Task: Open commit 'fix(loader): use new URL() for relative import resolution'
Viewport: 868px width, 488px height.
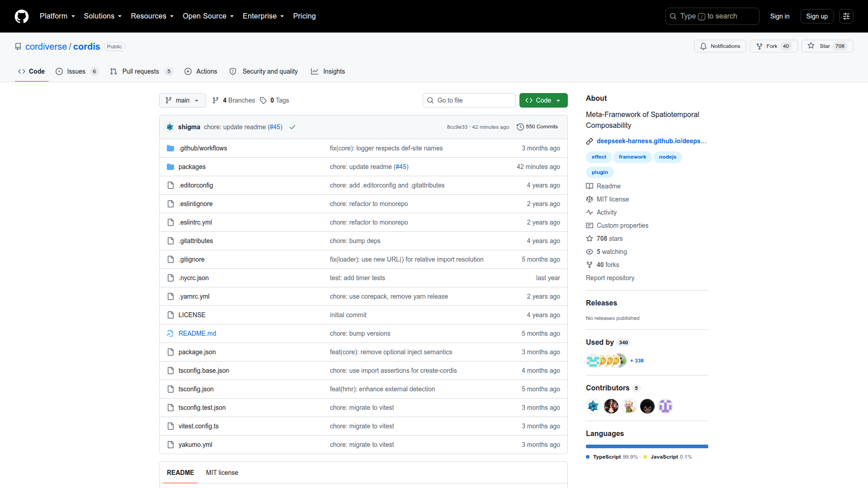Action: point(406,259)
